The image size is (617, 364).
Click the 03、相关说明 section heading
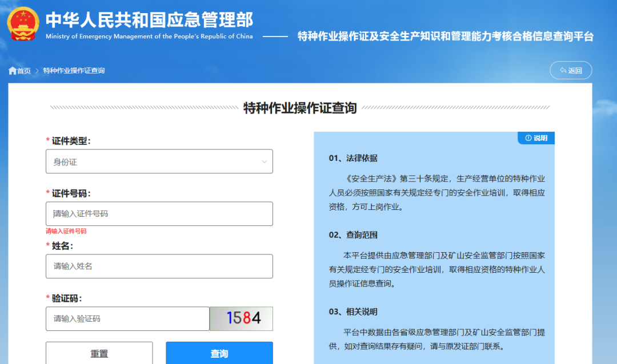click(x=352, y=312)
